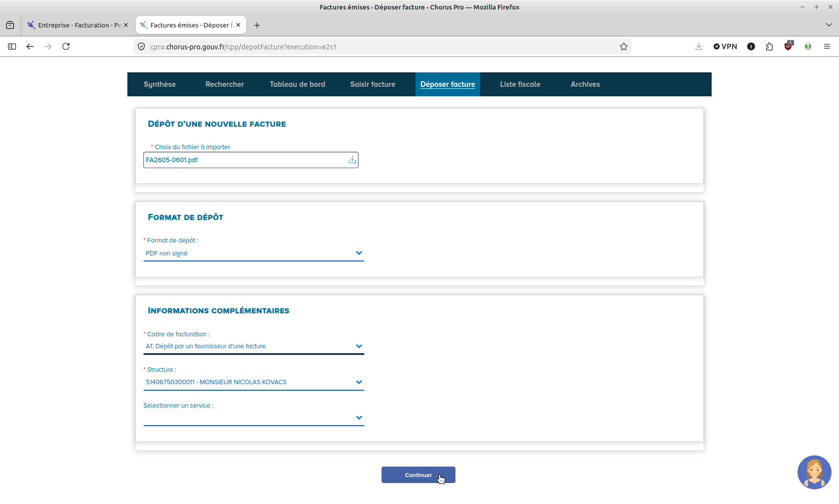Viewport: 839px width, 504px height.
Task: Expand the Structure dropdown
Action: tap(254, 382)
